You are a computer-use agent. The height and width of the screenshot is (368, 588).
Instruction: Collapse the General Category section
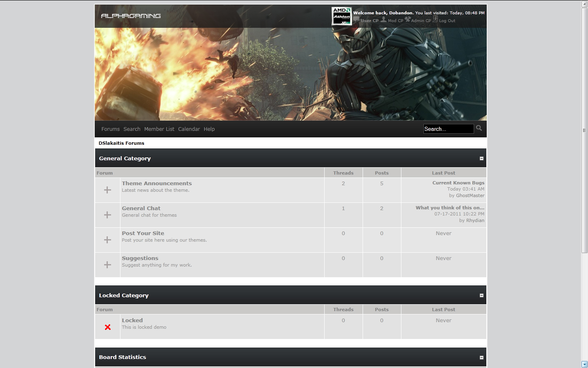(481, 159)
